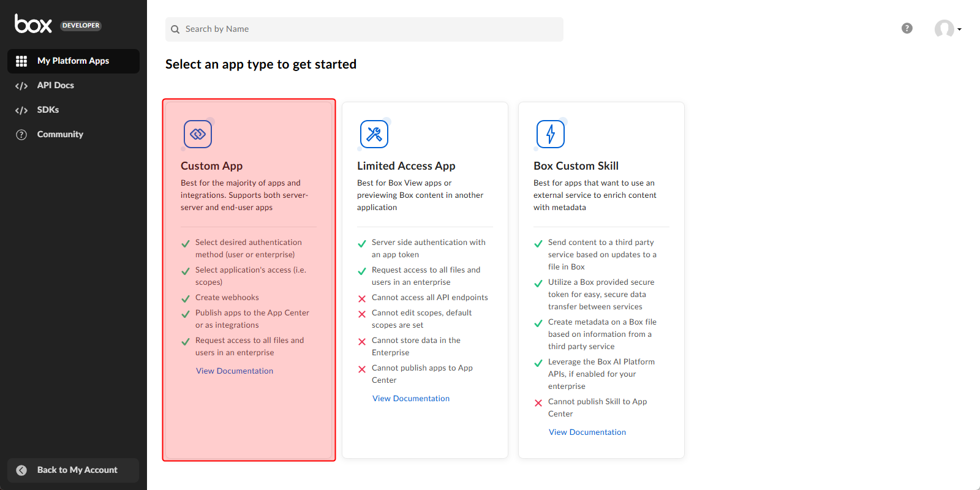Select the Box Custom Skill title

click(x=576, y=166)
